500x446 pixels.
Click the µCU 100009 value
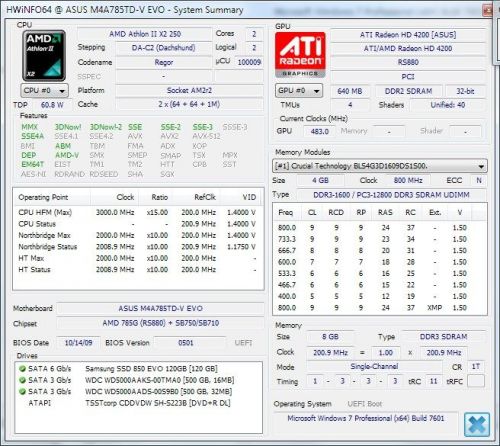coord(249,62)
